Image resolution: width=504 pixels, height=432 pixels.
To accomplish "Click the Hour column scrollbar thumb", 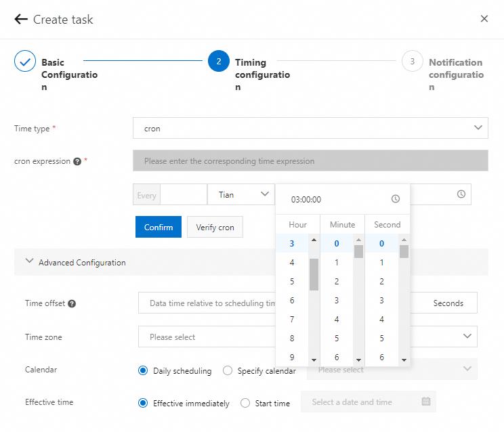I will 314,274.
